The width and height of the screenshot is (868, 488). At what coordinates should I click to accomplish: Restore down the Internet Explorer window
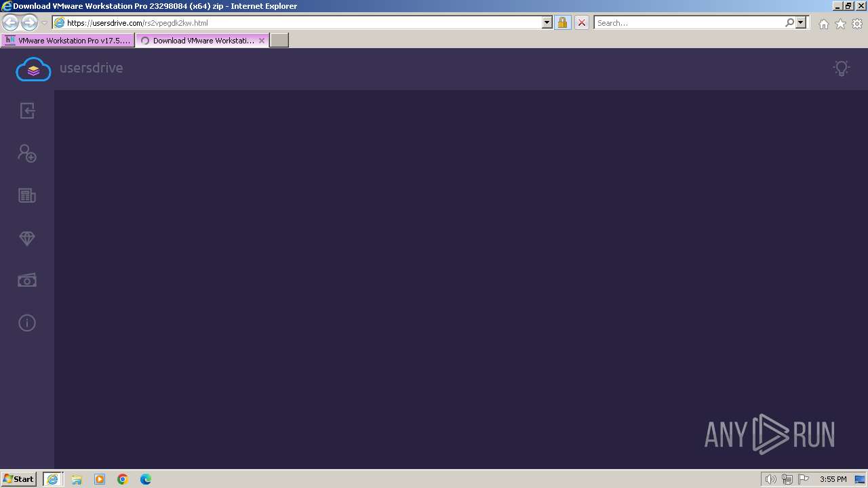[848, 6]
